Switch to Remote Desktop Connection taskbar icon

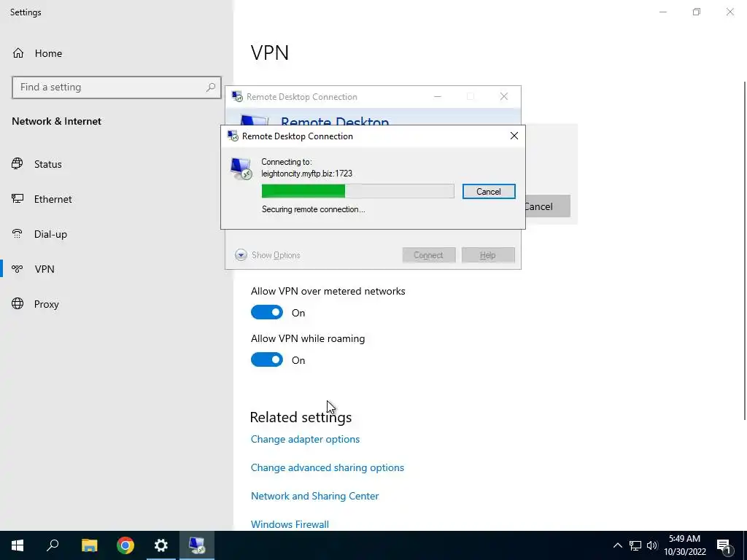coord(197,545)
